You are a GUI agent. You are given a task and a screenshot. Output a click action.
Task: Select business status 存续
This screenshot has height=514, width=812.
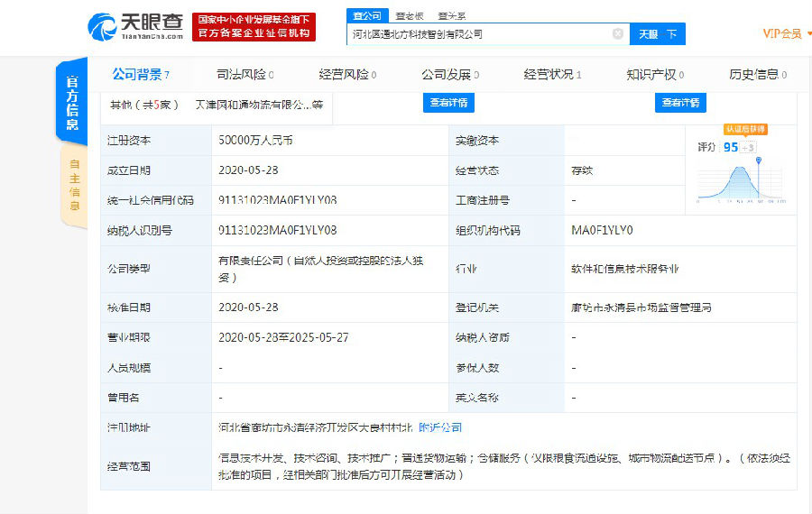[582, 170]
